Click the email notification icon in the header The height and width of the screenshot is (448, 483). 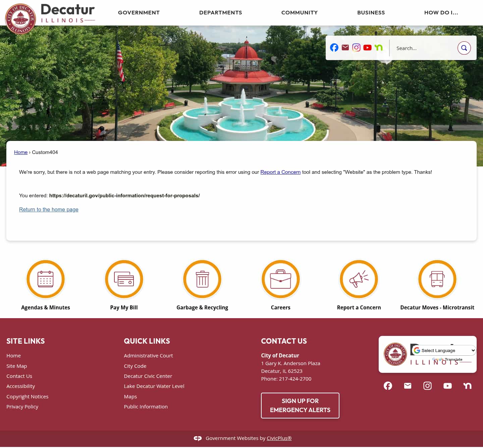click(345, 48)
